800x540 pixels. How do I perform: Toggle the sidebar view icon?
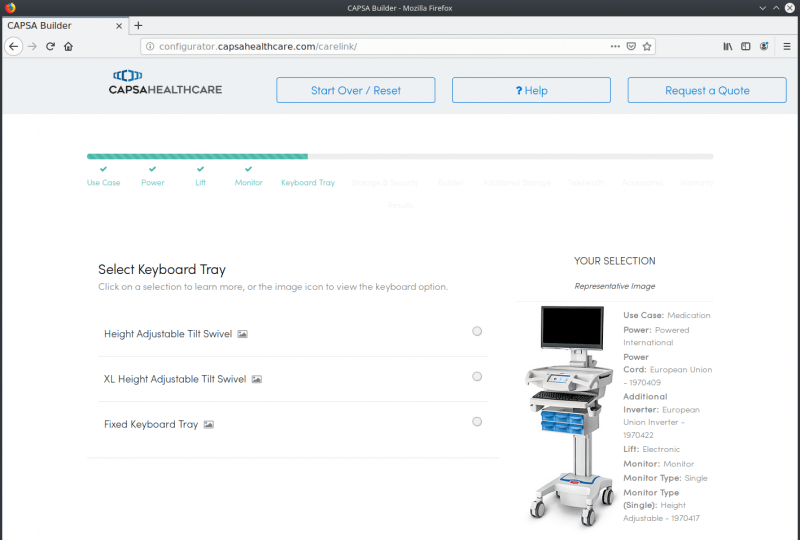745,46
